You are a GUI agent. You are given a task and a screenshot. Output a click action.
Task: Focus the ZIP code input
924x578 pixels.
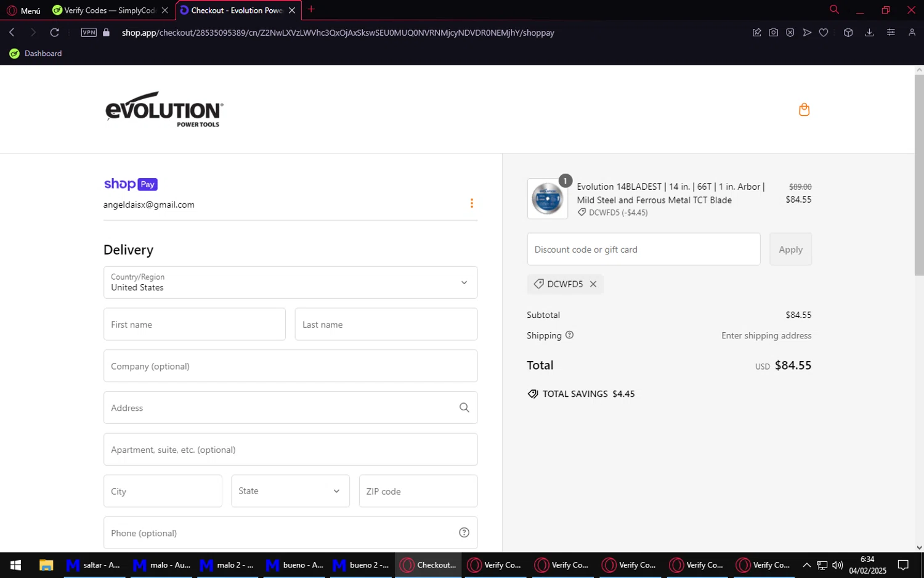418,491
